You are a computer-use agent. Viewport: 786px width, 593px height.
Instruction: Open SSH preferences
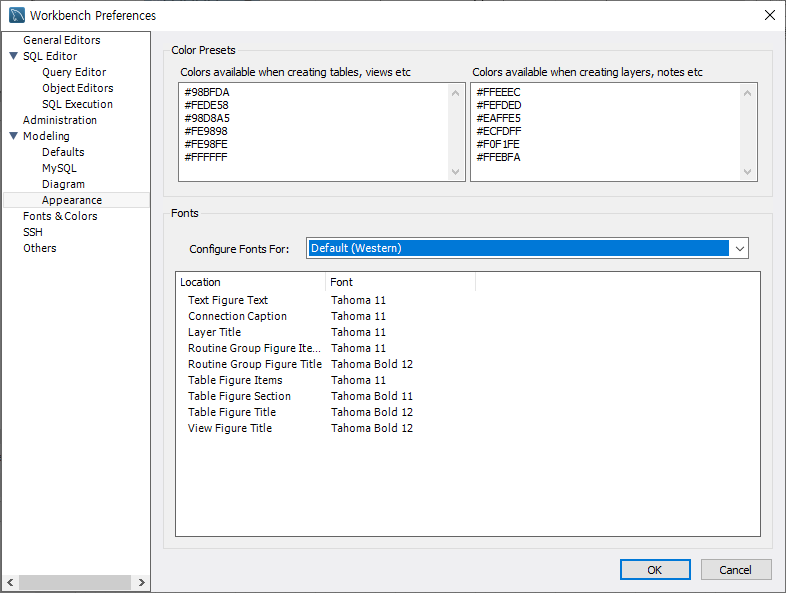coord(33,233)
